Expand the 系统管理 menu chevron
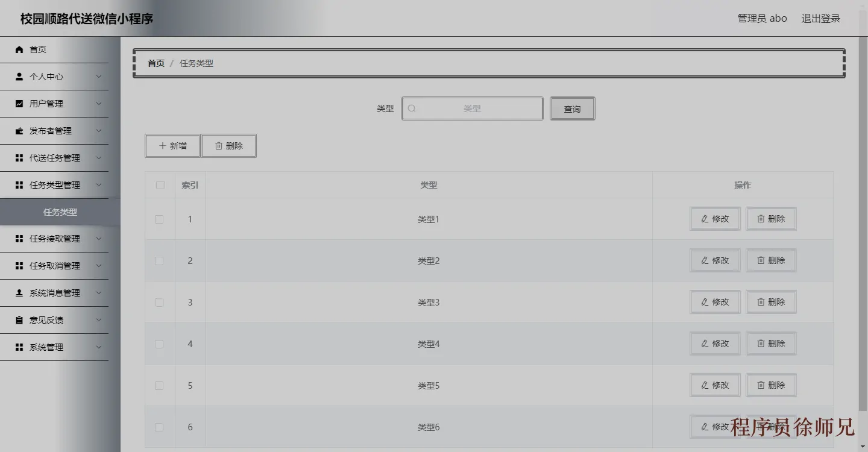Screen dimensions: 868x452 pos(99,347)
